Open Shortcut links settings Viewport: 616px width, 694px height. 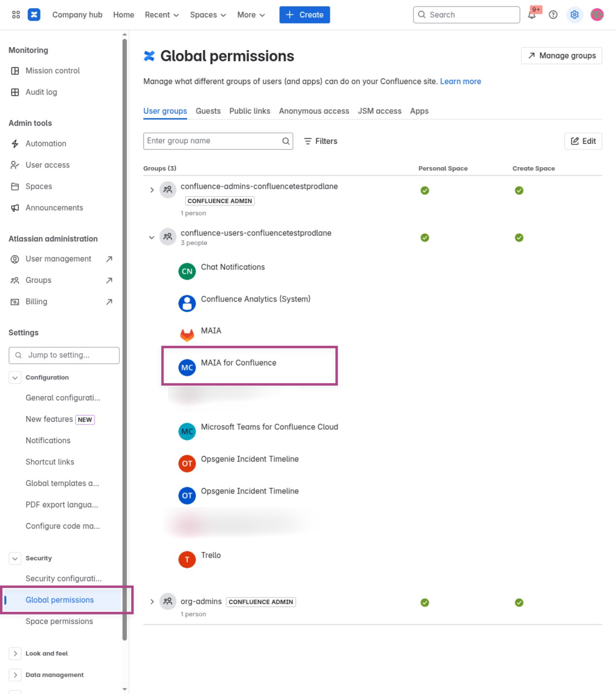pos(50,462)
